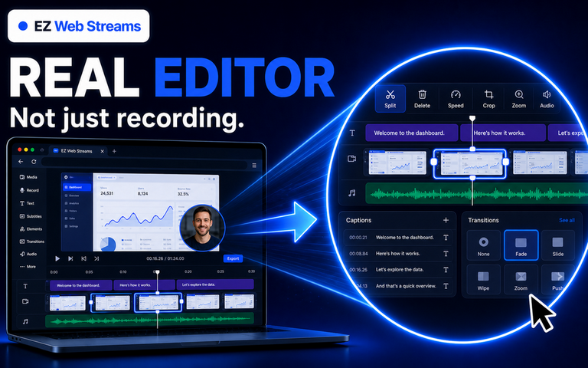Play the video in laptop editor

tap(57, 258)
